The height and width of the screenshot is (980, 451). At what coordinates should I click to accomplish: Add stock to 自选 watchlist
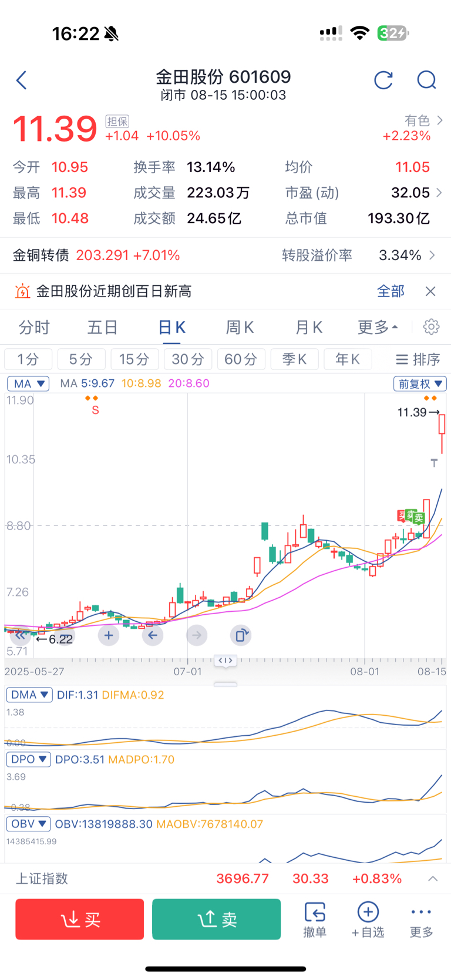(368, 920)
